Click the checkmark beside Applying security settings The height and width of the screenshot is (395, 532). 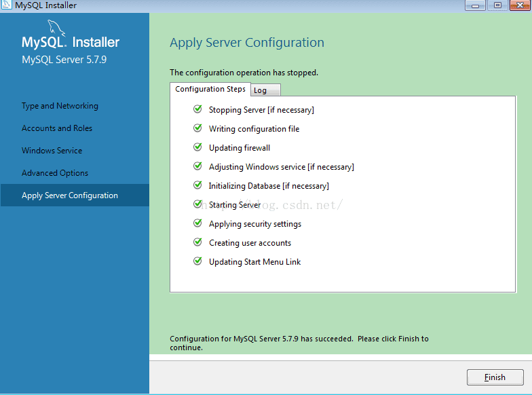pyautogui.click(x=197, y=223)
